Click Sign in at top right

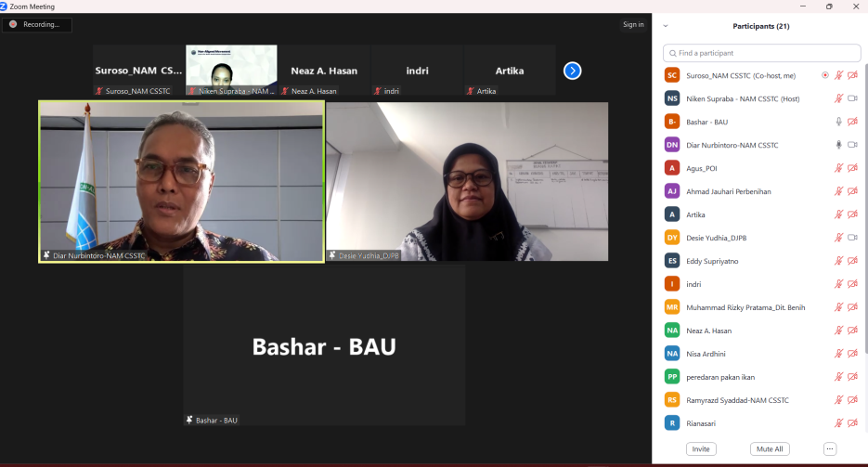pyautogui.click(x=633, y=24)
